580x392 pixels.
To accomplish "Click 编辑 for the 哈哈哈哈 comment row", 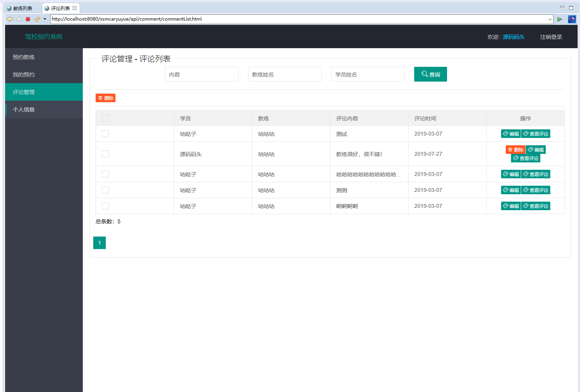I will (x=511, y=174).
